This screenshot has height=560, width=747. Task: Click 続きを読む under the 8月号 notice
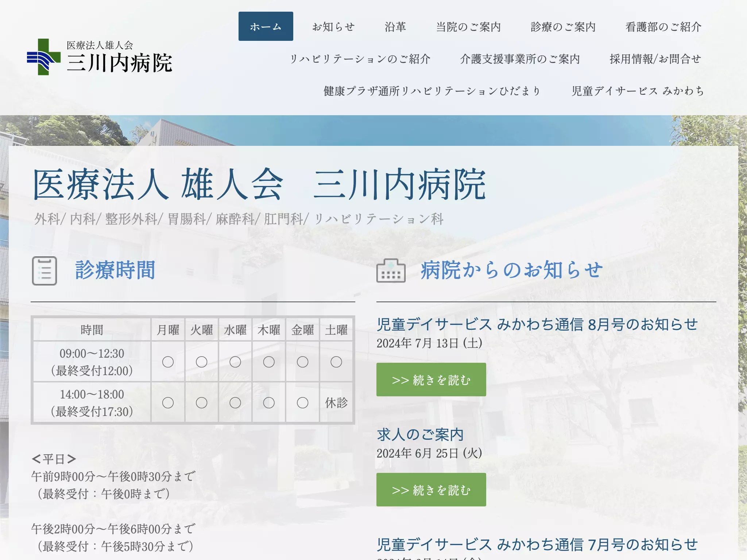coord(431,380)
